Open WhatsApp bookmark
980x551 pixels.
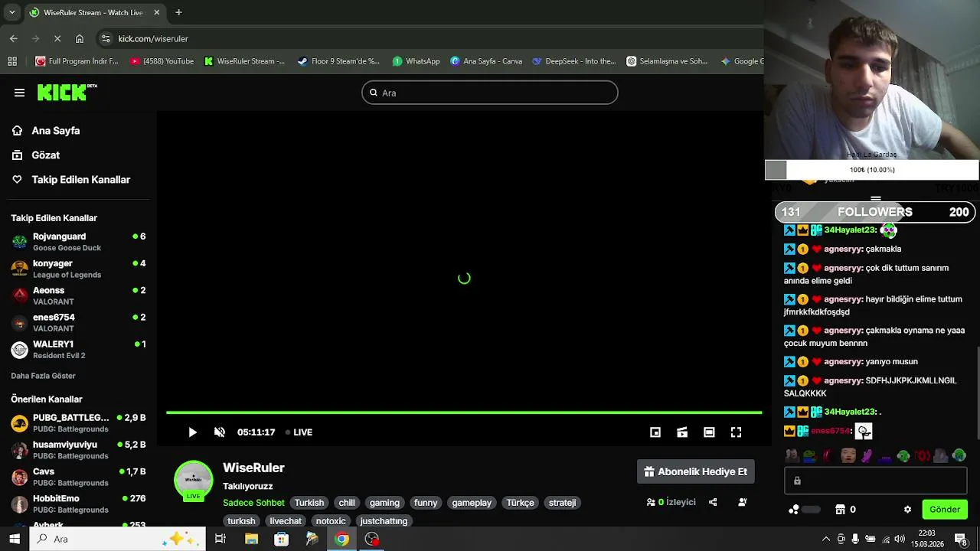point(416,61)
